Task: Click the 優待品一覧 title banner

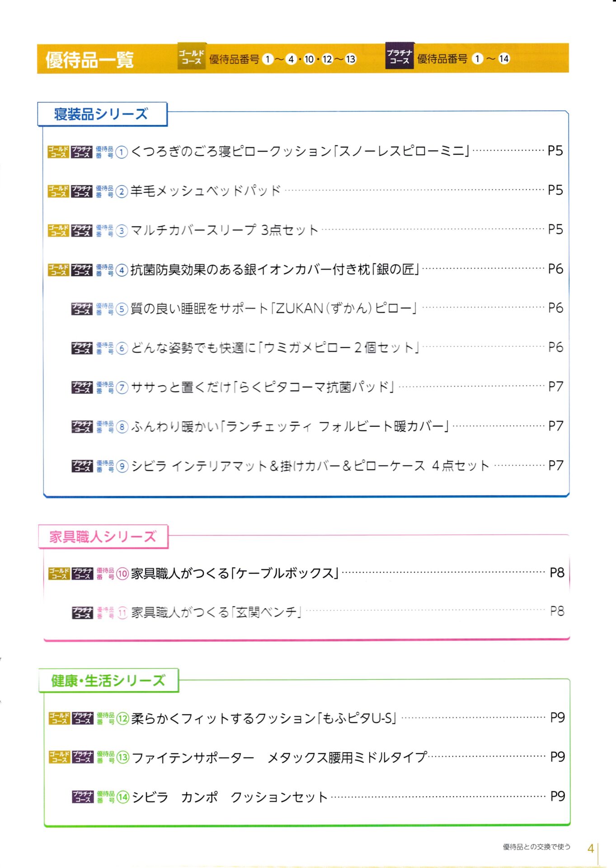Action: point(89,59)
